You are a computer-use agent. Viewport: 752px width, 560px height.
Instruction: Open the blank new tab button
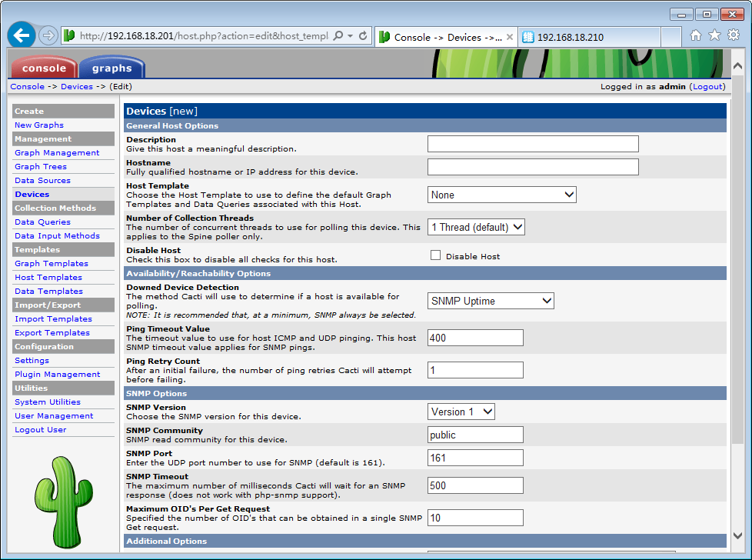click(671, 37)
